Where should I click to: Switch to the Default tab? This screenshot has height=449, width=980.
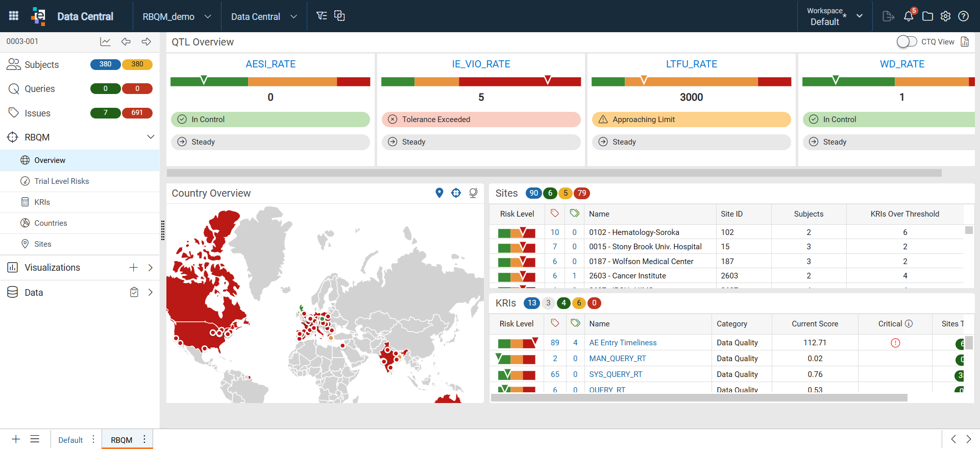[x=70, y=440]
